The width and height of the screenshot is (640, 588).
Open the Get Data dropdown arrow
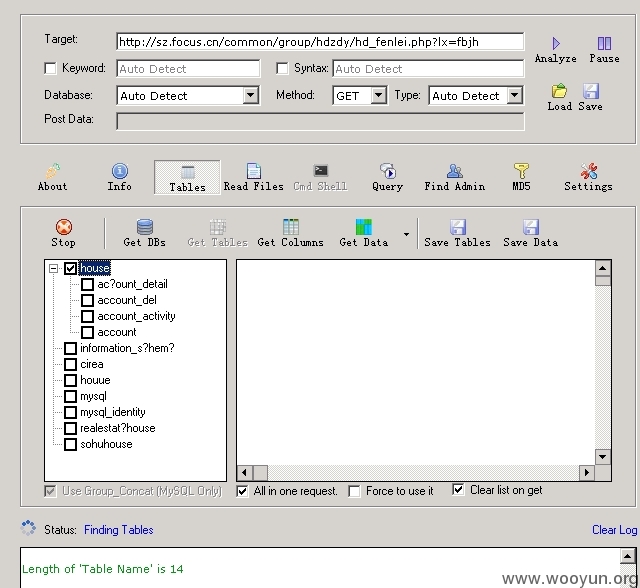[x=406, y=234]
